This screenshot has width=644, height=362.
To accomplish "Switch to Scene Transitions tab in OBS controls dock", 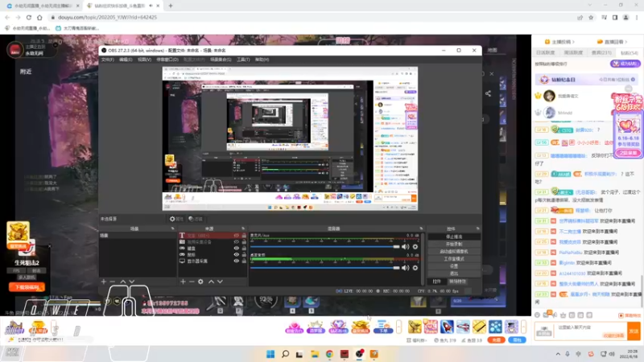I will click(x=457, y=282).
